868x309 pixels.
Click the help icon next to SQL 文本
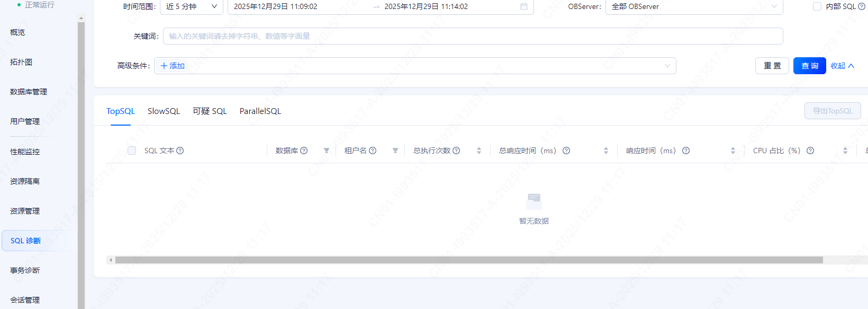180,151
